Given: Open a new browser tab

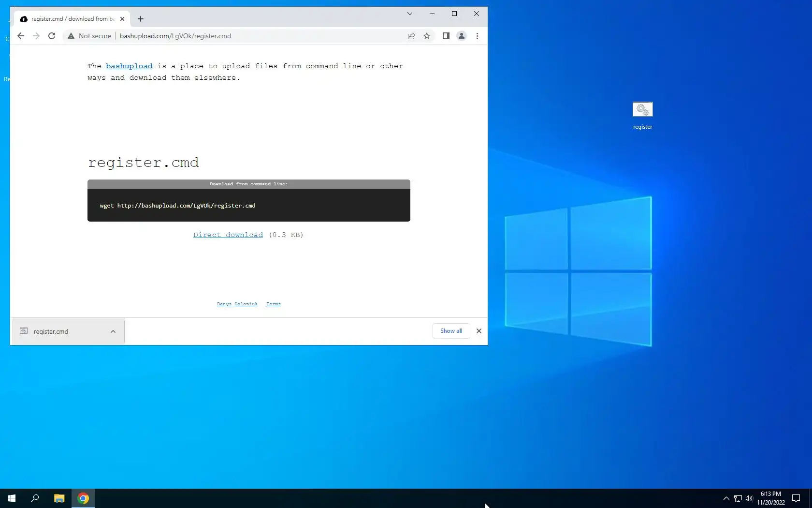Looking at the screenshot, I should tap(141, 19).
